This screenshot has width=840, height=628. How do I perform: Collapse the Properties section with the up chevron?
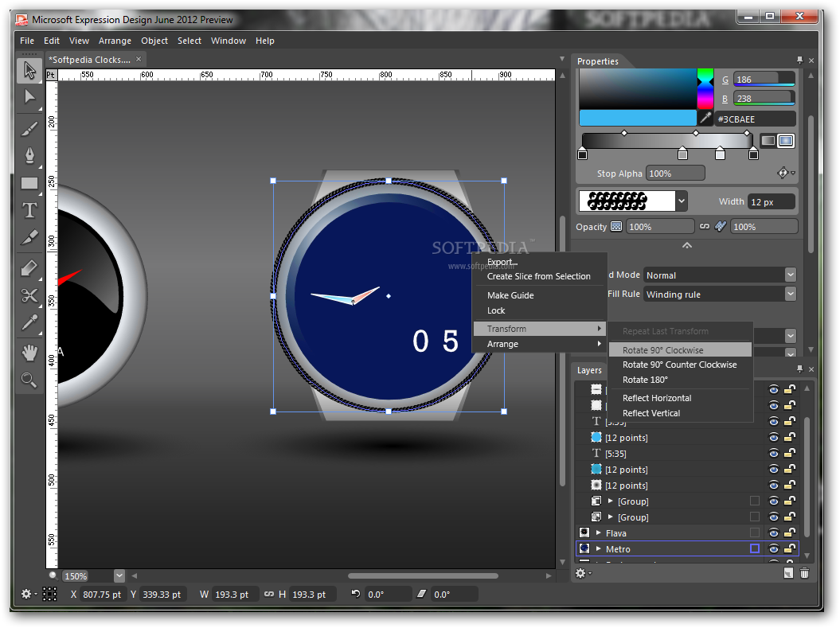pyautogui.click(x=687, y=245)
